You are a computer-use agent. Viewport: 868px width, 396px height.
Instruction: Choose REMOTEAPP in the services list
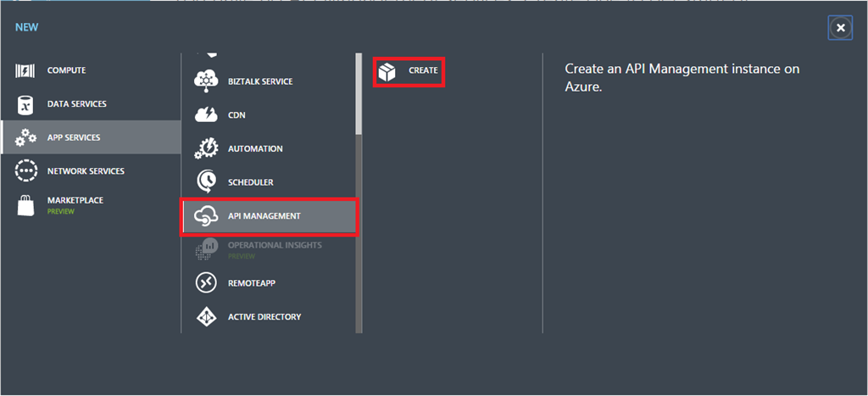click(x=251, y=283)
